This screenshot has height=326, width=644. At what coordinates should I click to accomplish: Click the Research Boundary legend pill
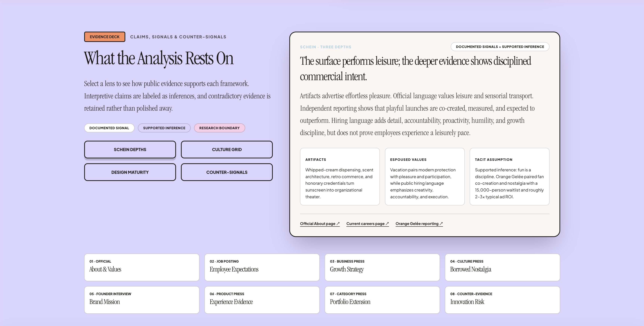pos(219,128)
